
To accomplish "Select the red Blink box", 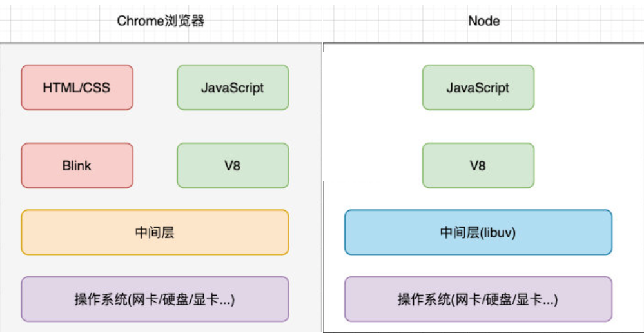I will [77, 165].
